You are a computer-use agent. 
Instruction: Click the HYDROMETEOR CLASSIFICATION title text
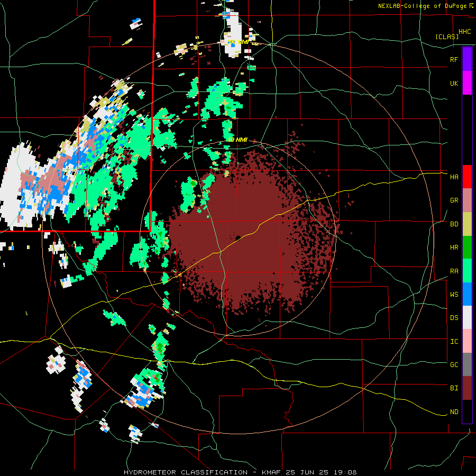tap(186, 472)
